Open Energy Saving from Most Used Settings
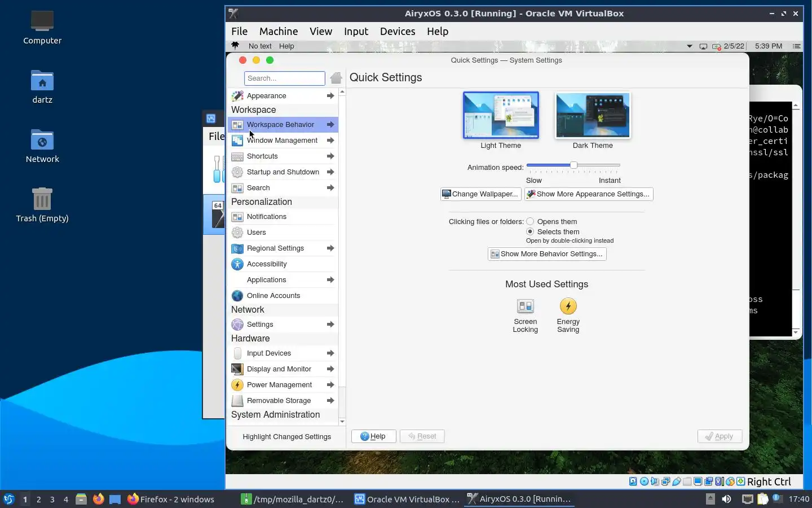812x508 pixels. (568, 316)
